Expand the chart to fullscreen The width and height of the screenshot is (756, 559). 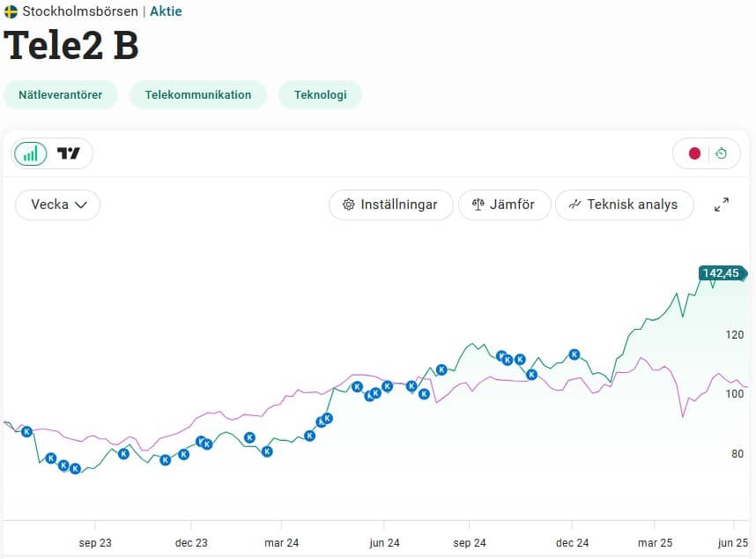[722, 205]
